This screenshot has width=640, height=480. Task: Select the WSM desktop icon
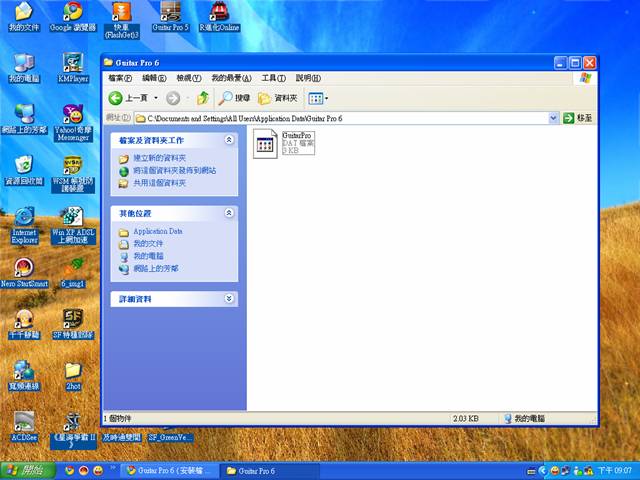point(73,174)
